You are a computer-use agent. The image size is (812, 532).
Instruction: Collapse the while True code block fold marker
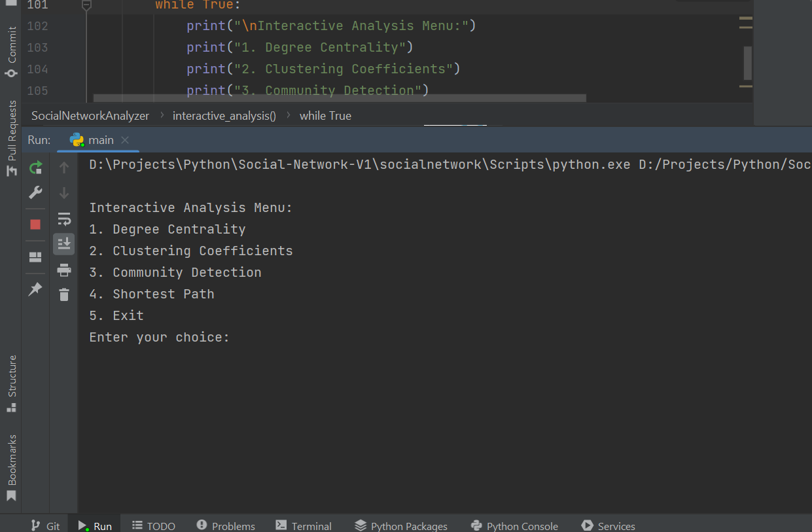point(86,5)
